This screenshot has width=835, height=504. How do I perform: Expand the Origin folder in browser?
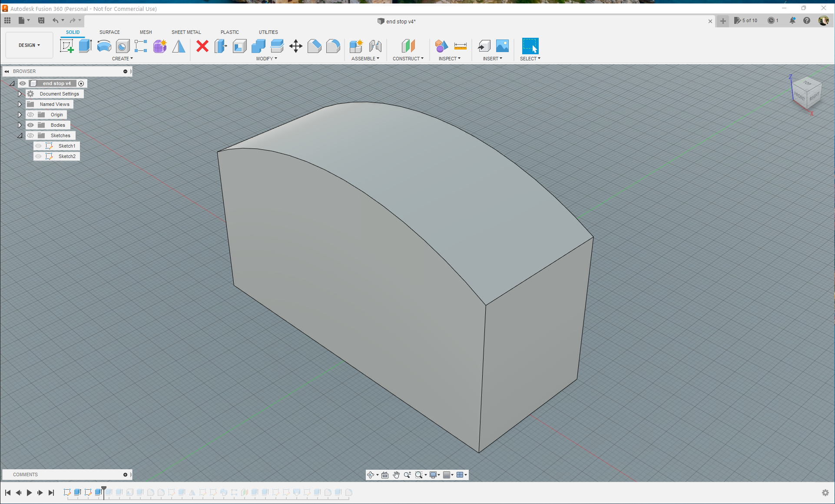click(x=20, y=114)
